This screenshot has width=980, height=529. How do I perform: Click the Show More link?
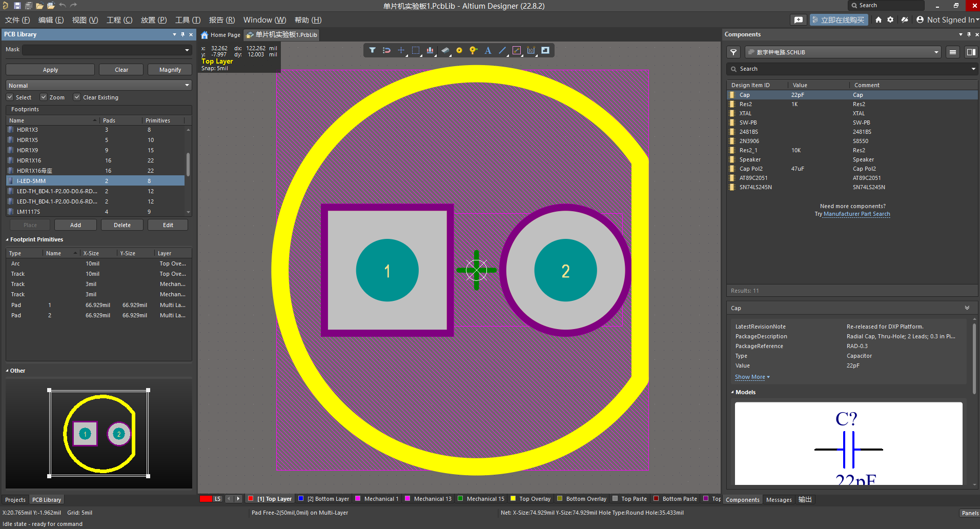click(x=752, y=377)
